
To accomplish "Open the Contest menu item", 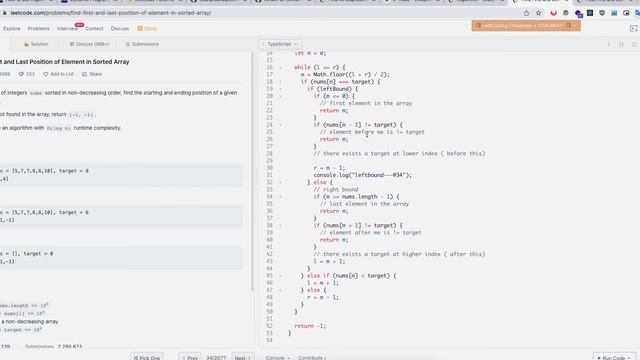I will 94,29.
